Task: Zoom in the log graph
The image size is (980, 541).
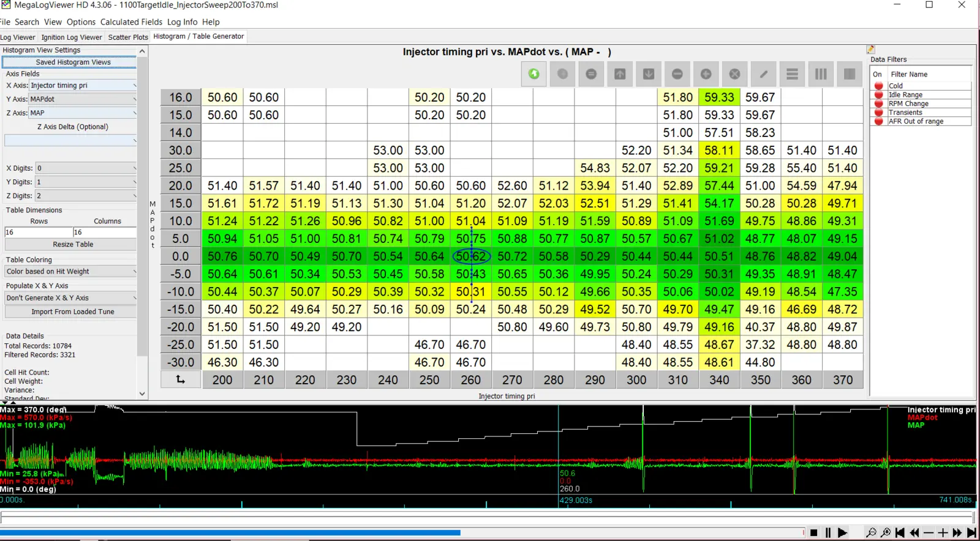Action: point(886,533)
